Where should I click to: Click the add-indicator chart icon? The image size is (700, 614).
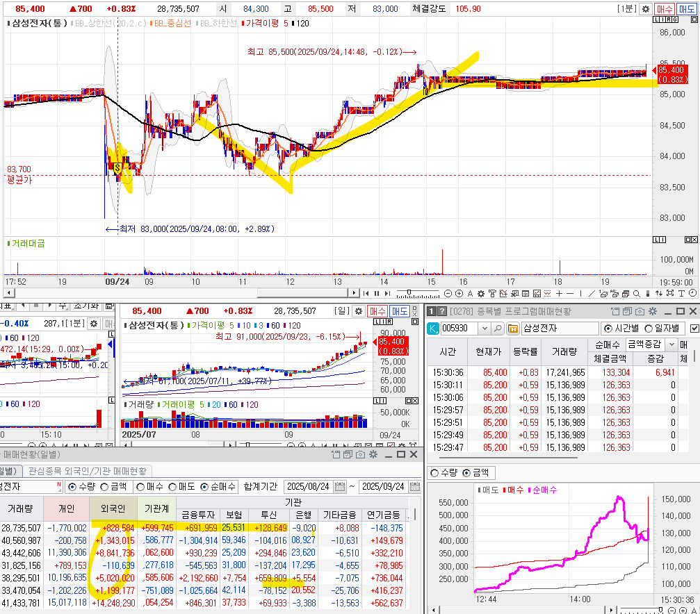(x=503, y=293)
